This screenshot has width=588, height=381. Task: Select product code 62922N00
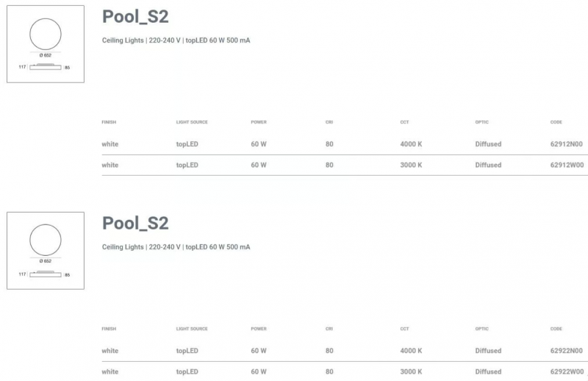(566, 351)
